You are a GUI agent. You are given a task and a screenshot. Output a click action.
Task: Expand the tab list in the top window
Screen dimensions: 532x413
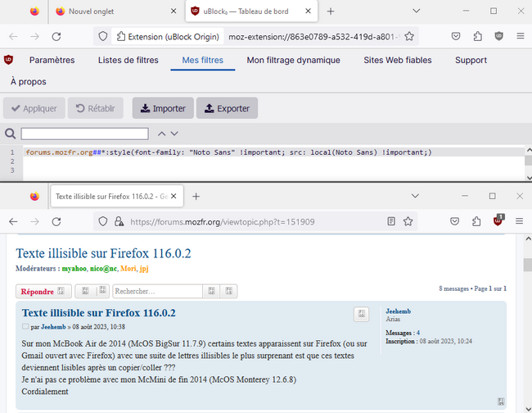417,11
